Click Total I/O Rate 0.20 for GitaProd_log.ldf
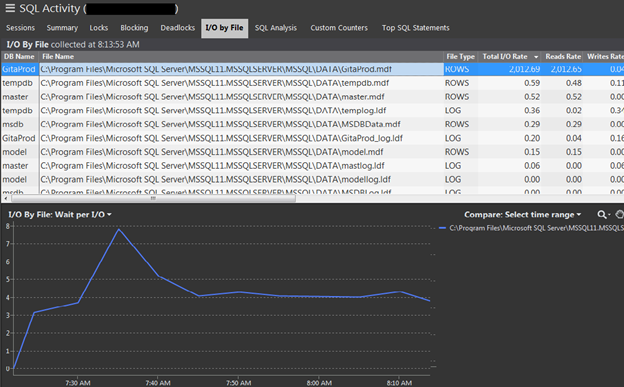The image size is (624, 387). pyautogui.click(x=532, y=138)
